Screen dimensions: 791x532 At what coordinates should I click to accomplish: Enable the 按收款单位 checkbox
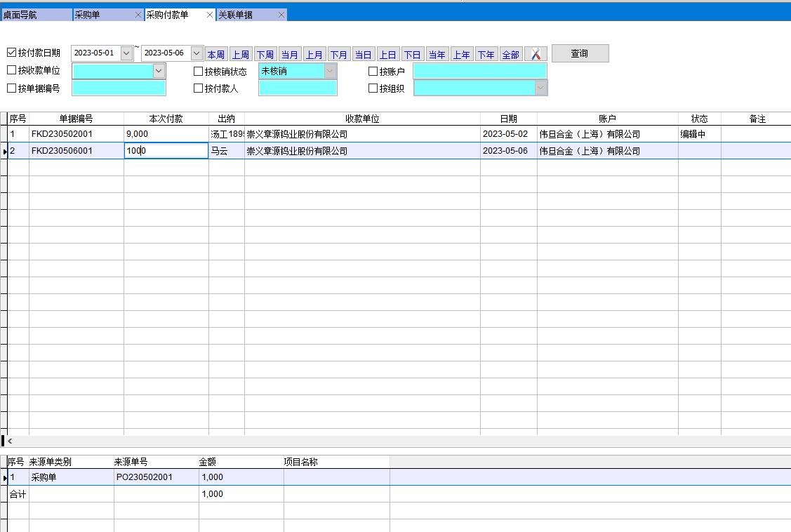point(12,70)
